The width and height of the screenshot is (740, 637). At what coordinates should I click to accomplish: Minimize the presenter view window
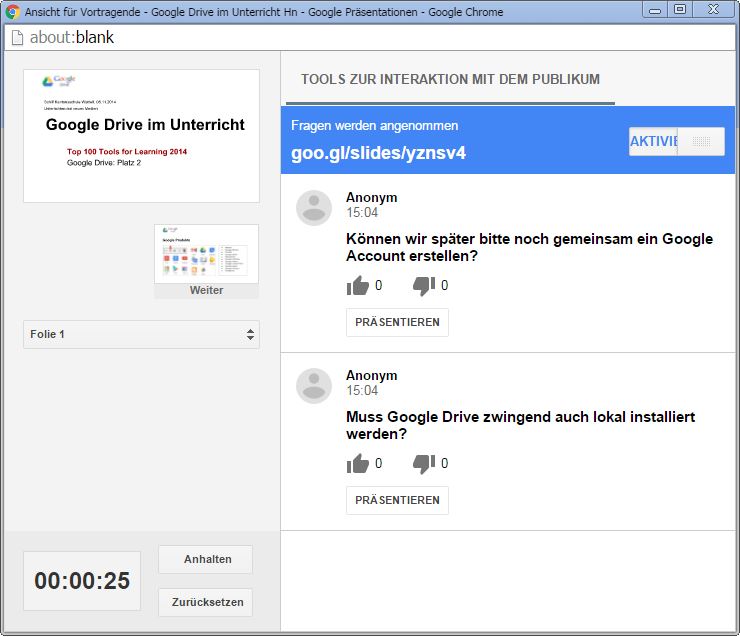[x=655, y=10]
